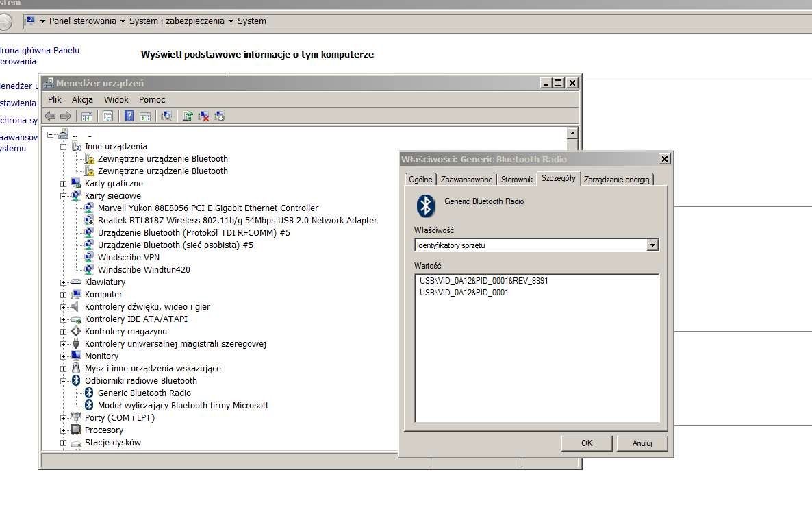Switch to the Zaawansowane tab
812x531 pixels.
[466, 180]
